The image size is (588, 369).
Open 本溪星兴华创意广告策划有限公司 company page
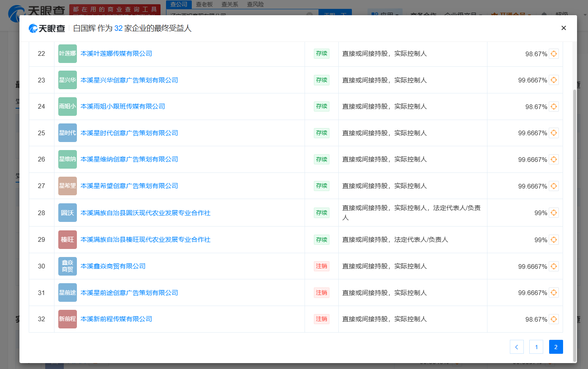click(129, 80)
